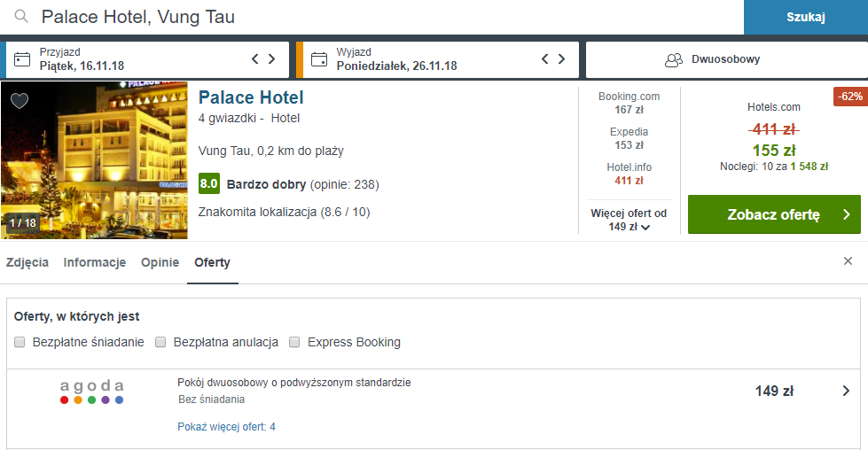Open check-in date calendar icon
Image resolution: width=868 pixels, height=450 pixels.
(22, 59)
